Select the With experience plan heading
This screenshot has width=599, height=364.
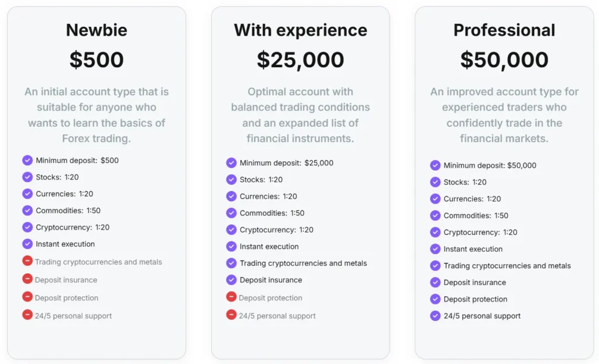coord(301,30)
